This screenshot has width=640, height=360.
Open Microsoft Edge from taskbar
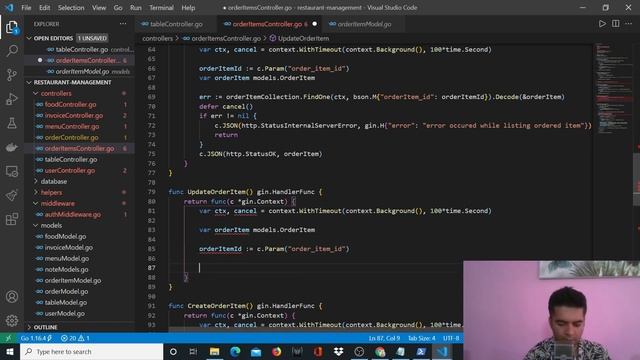235,351
